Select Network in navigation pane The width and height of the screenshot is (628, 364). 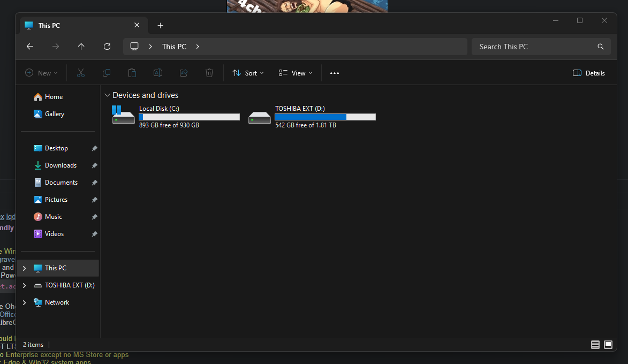click(x=58, y=303)
